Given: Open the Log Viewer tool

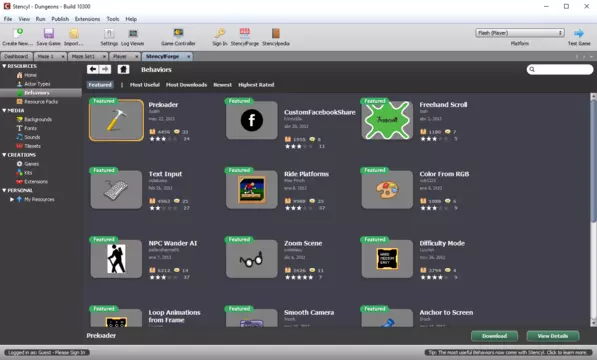Looking at the screenshot, I should point(132,33).
